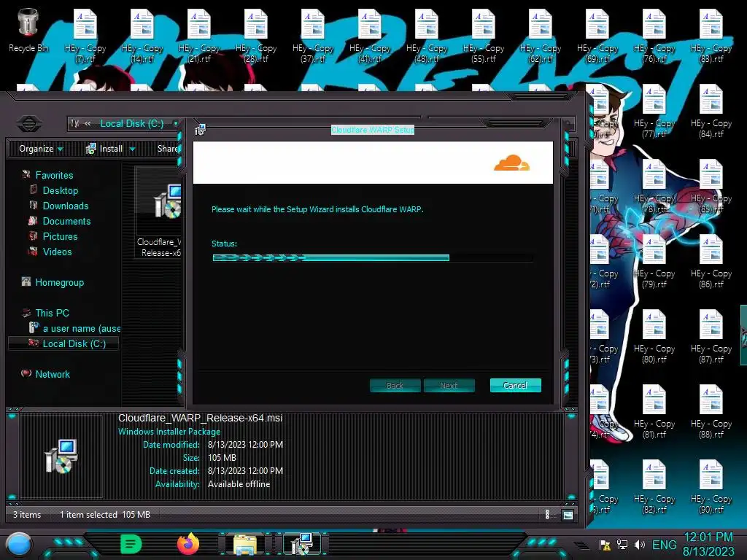Select HEy - Copy (37).rtf desktop file
Image resolution: width=747 pixels, height=560 pixels.
(313, 37)
